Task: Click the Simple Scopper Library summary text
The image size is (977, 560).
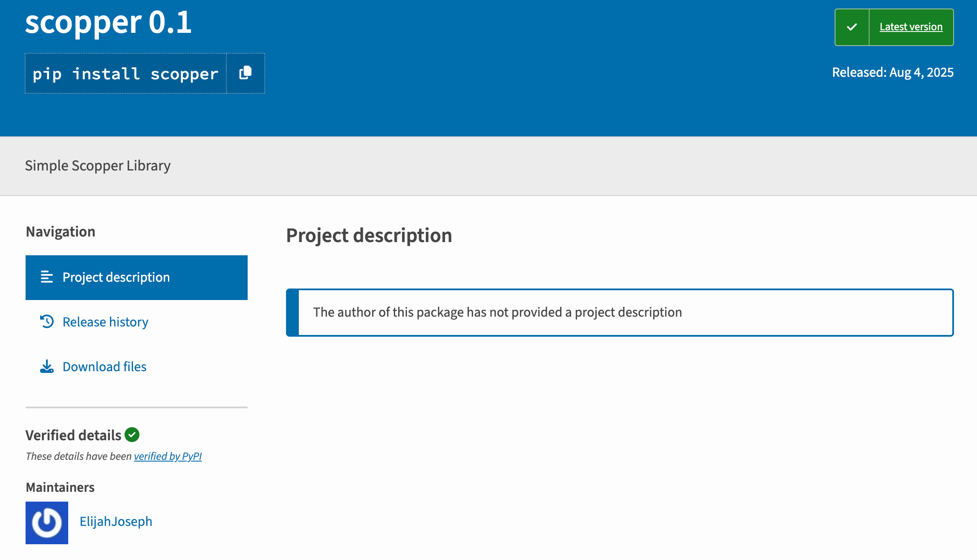Action: [x=98, y=165]
